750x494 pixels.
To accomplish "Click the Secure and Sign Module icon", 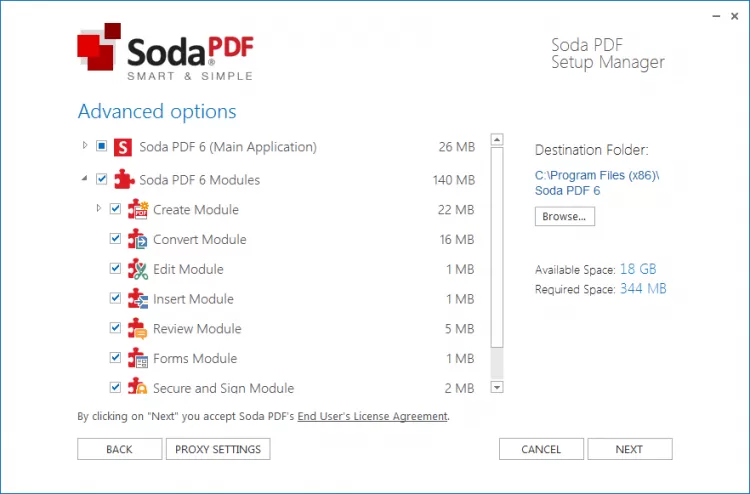I will (x=138, y=387).
